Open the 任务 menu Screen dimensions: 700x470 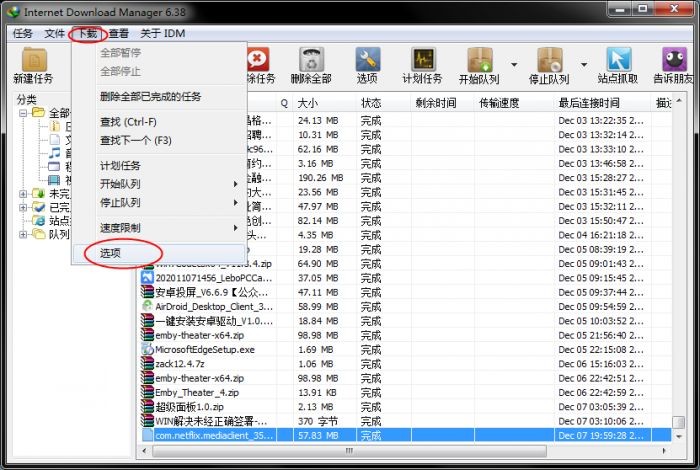[22, 33]
